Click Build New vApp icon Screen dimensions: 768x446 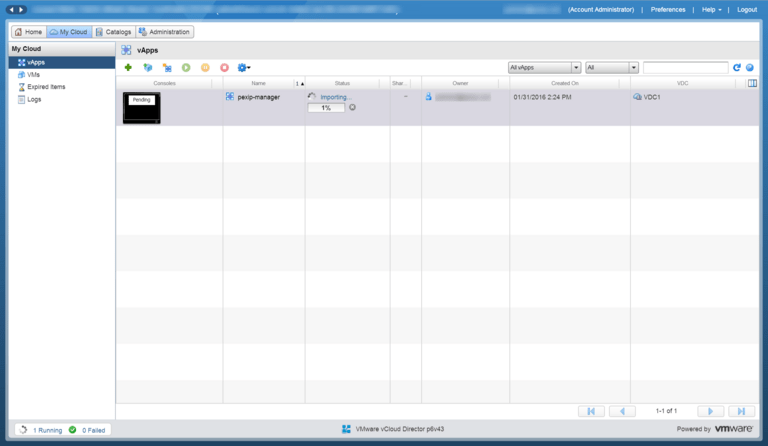[167, 68]
